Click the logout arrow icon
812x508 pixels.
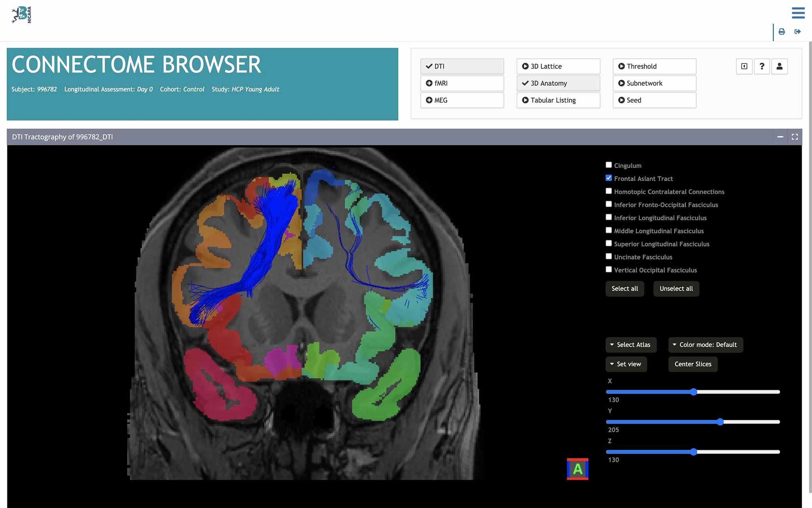click(x=797, y=32)
